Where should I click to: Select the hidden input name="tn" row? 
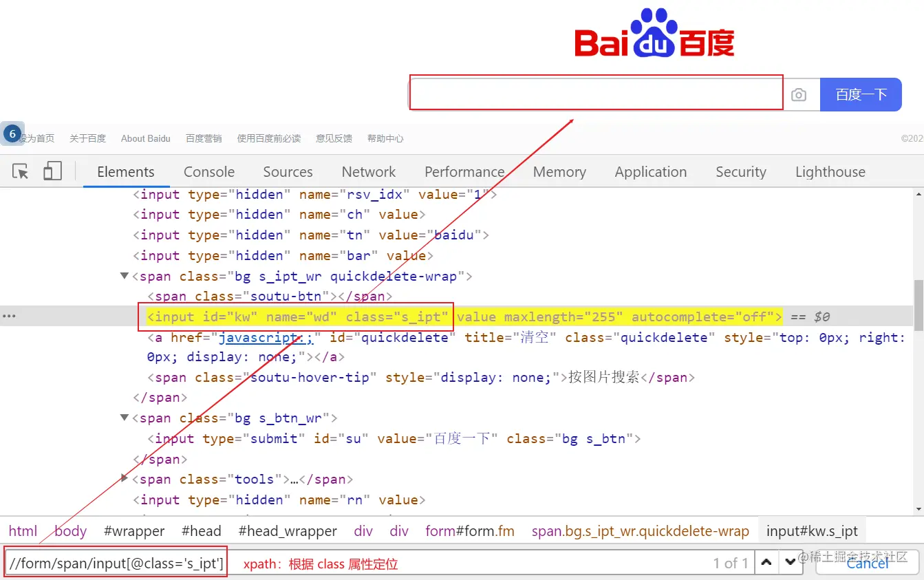(x=311, y=235)
